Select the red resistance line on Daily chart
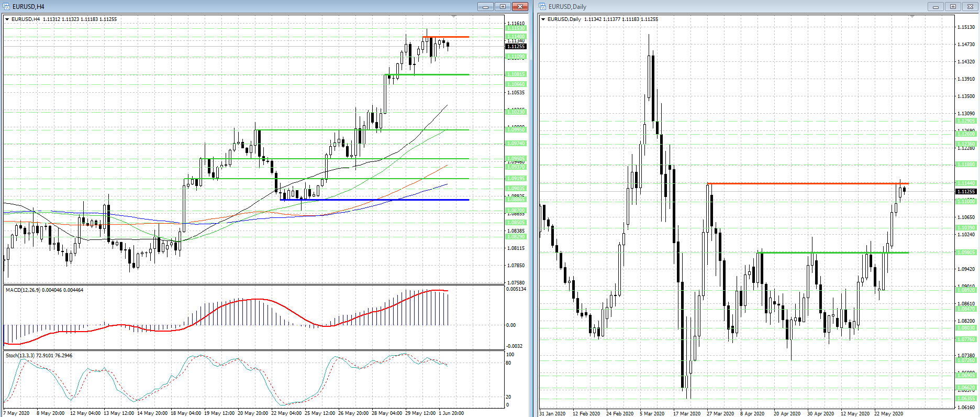This screenshot has width=980, height=417. pyautogui.click(x=808, y=183)
